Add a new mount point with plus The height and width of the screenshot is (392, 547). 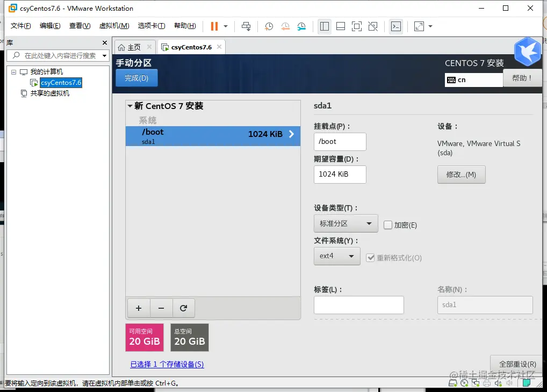click(x=139, y=308)
